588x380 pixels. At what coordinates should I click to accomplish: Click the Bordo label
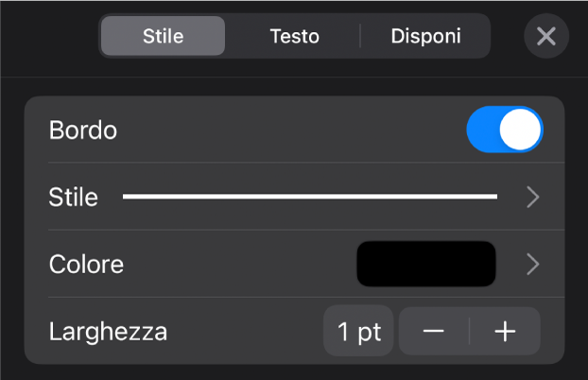pyautogui.click(x=83, y=130)
